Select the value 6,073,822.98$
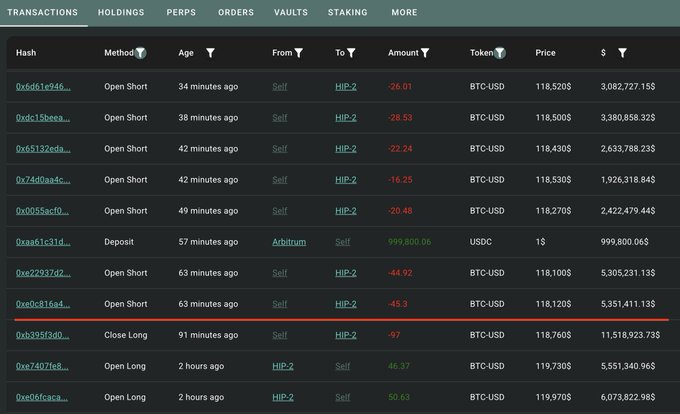Viewport: 680px width, 414px height. coord(628,397)
